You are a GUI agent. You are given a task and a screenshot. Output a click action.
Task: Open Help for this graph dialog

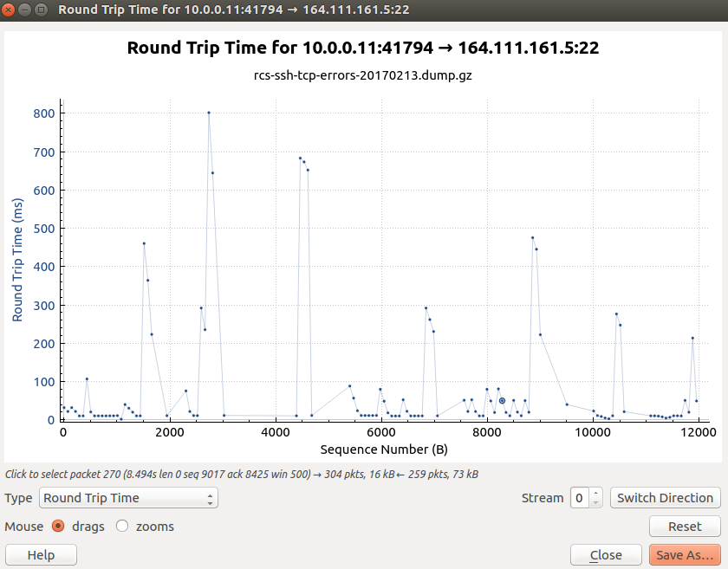(41, 555)
